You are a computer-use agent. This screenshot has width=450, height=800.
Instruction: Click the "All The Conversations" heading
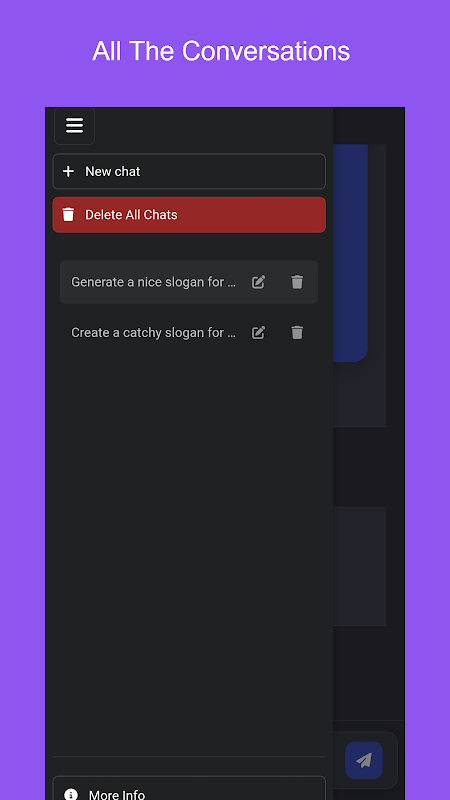point(221,52)
